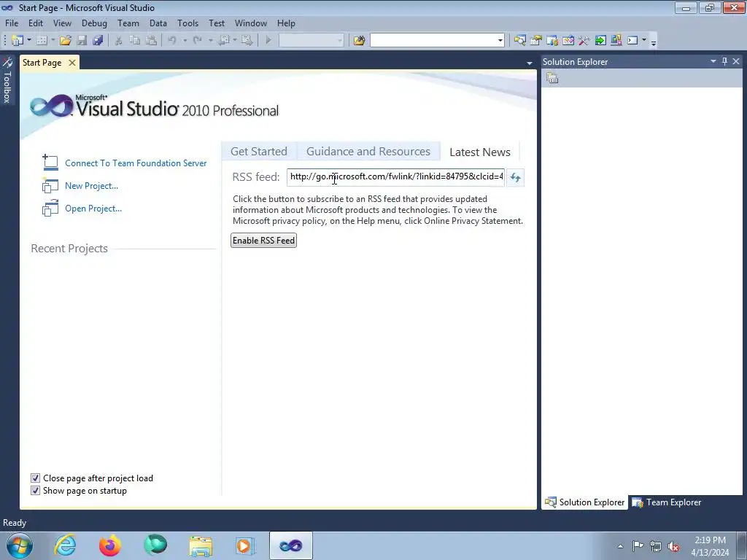Expand the Add New Item dropdown arrow
The height and width of the screenshot is (560, 747).
[x=53, y=41]
